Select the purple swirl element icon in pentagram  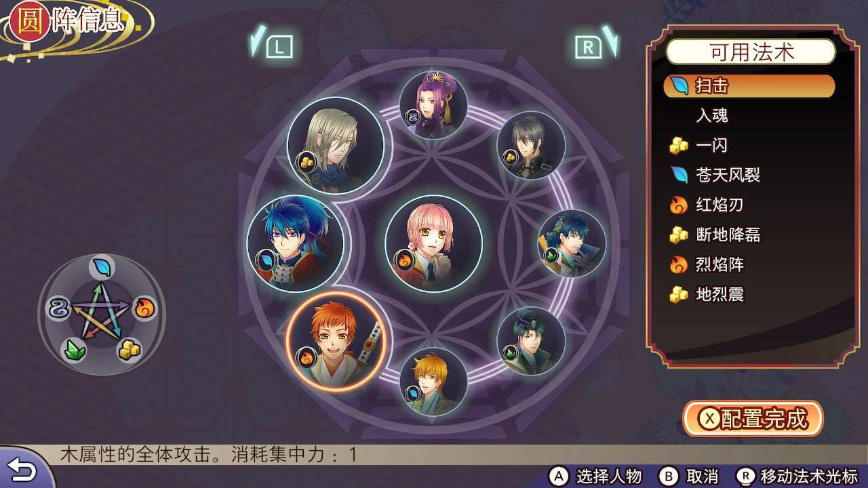(59, 309)
